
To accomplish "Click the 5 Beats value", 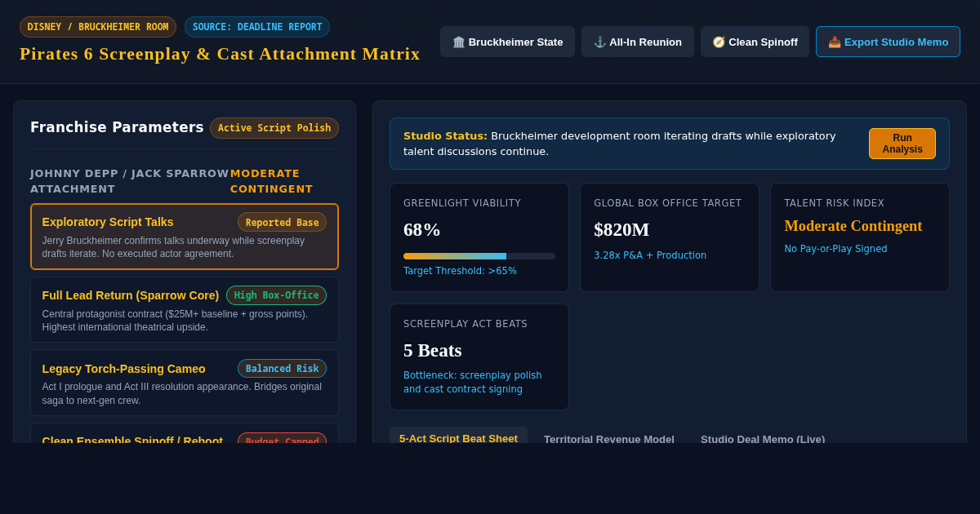I will (x=433, y=350).
